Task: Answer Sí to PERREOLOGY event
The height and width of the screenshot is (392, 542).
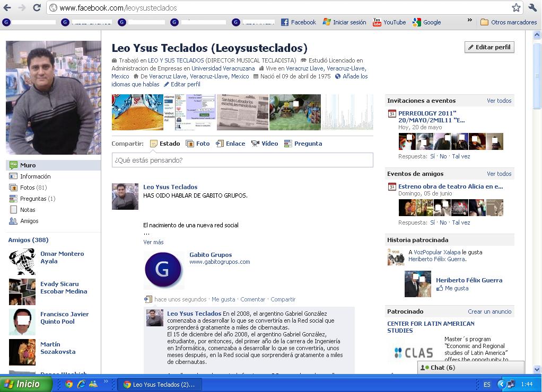Action: click(x=432, y=156)
